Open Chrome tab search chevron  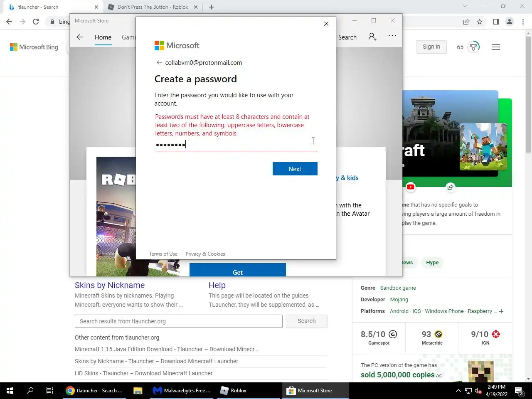pos(465,6)
